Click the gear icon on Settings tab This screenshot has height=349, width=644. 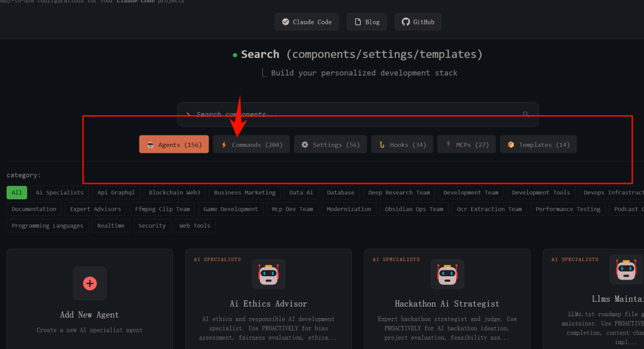tap(305, 145)
